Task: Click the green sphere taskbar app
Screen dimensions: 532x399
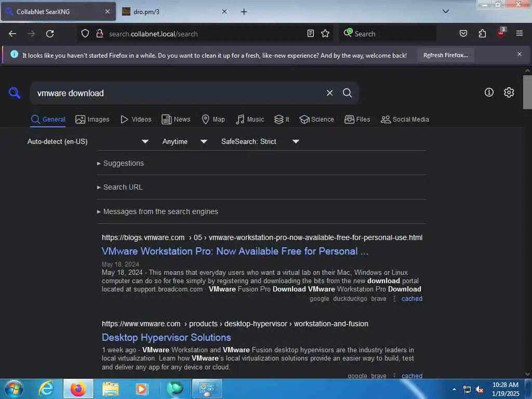Action: pos(175,389)
